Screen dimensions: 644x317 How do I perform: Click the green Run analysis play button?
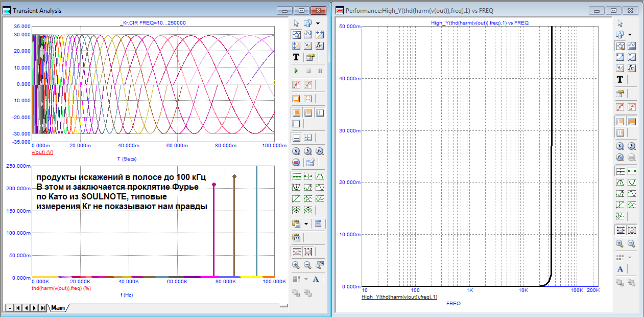[296, 71]
